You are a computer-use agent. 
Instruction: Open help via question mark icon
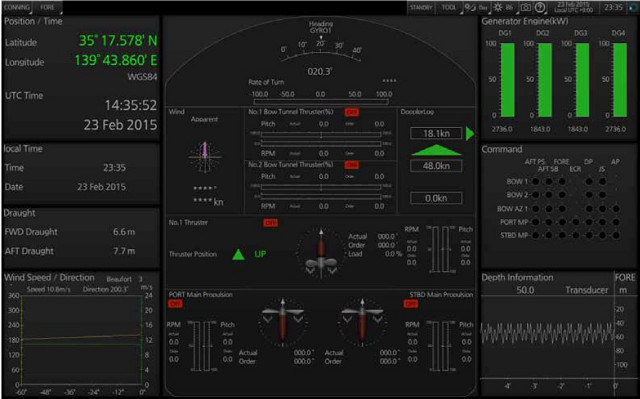tap(540, 7)
